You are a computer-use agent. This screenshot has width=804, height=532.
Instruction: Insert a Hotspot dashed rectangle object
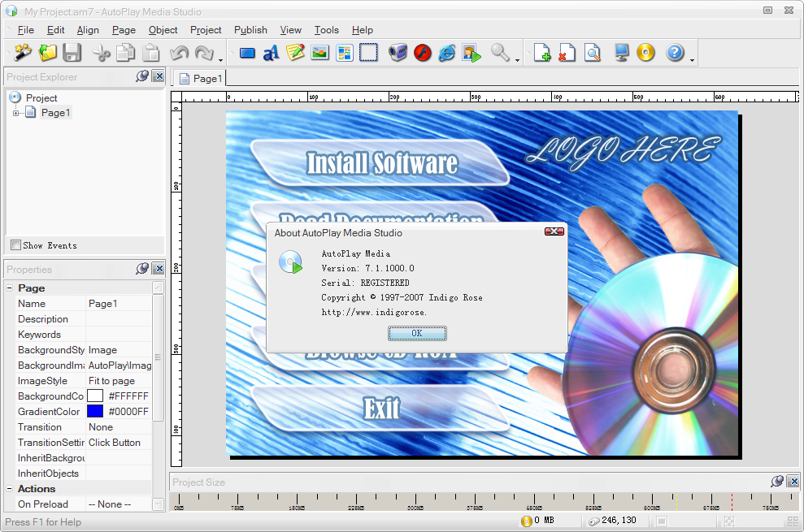(x=369, y=52)
